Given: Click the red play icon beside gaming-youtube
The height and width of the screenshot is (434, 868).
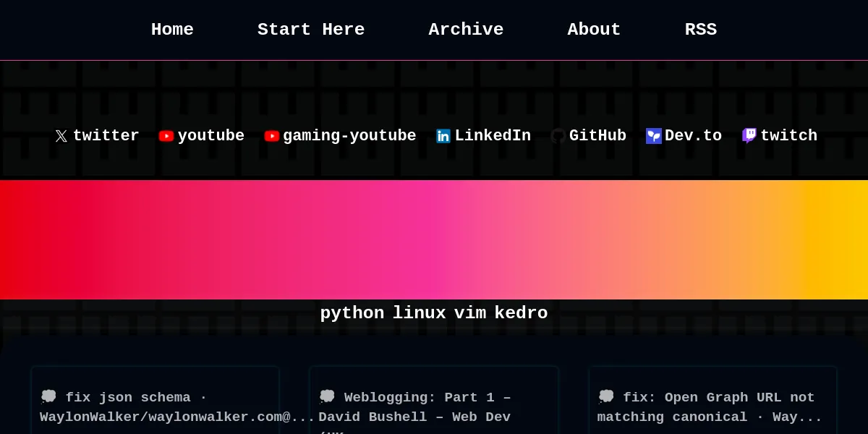Looking at the screenshot, I should click(272, 136).
